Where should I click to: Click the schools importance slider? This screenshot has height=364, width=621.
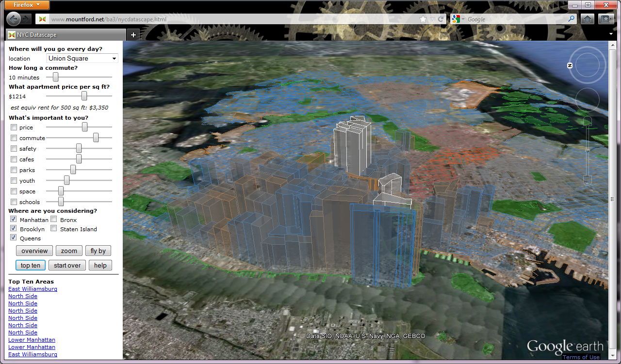pos(61,202)
